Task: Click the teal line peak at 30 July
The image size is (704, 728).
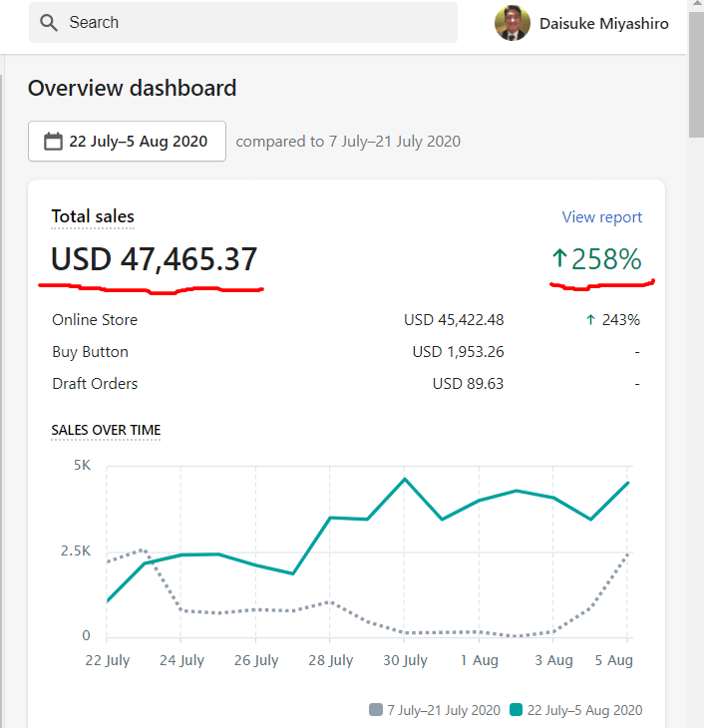Action: click(405, 480)
